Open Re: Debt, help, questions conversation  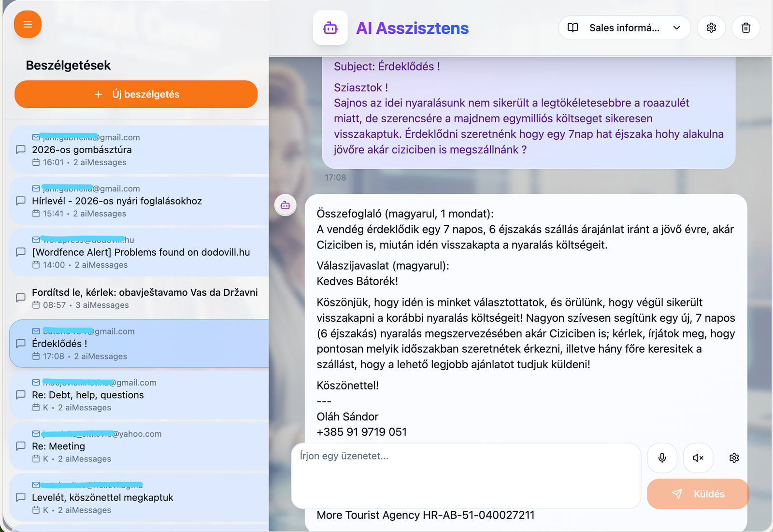[x=139, y=395]
